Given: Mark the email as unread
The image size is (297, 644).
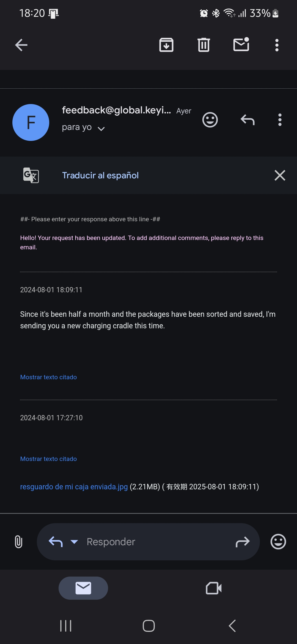Looking at the screenshot, I should click(x=241, y=45).
